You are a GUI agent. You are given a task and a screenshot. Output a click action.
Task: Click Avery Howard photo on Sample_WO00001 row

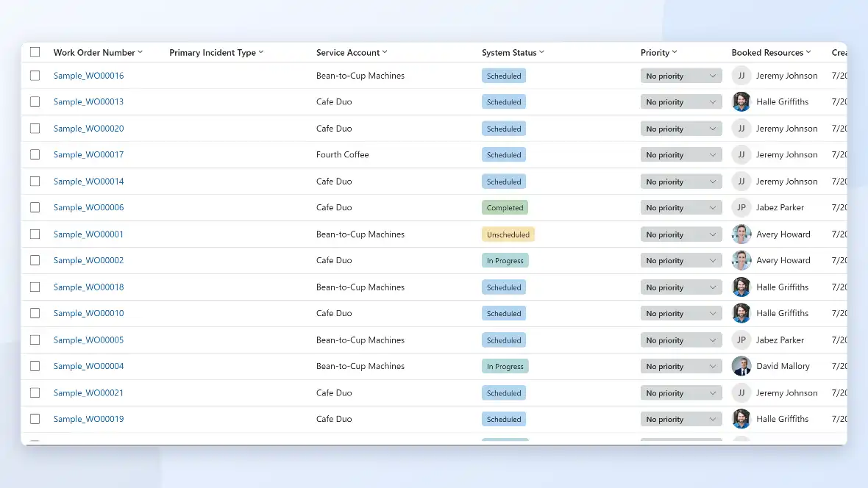coord(741,234)
